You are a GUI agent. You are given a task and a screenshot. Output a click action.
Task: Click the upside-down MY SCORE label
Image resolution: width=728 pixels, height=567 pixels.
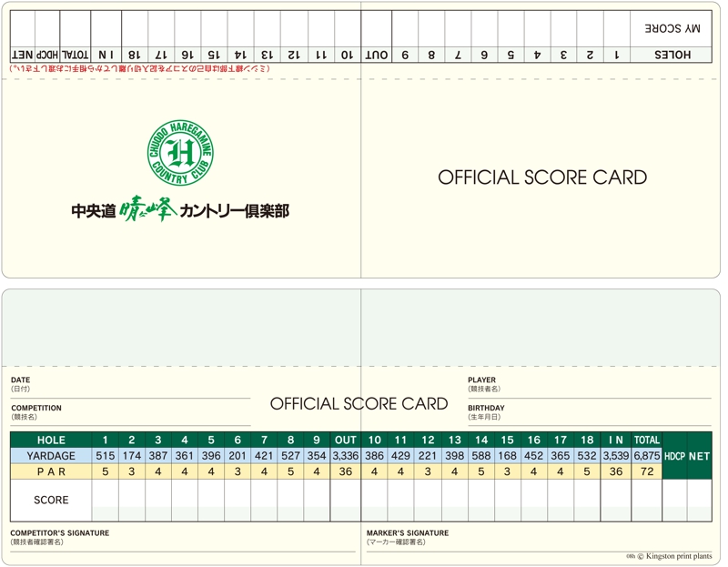[672, 28]
